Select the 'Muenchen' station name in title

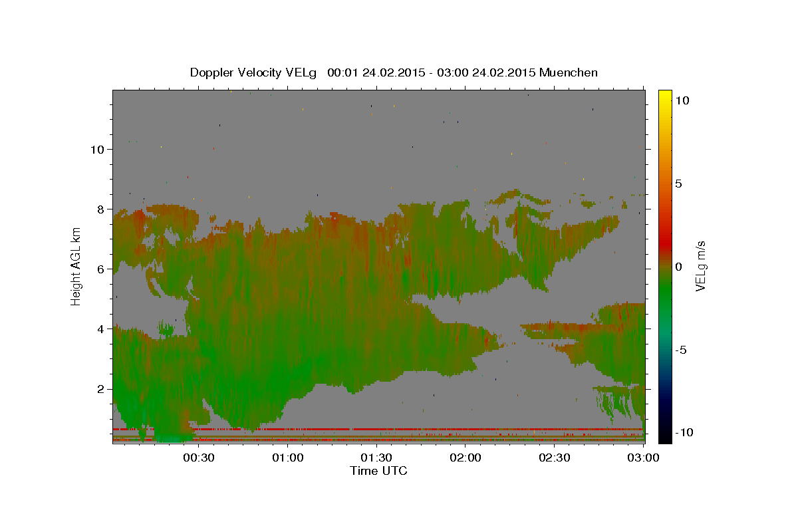pyautogui.click(x=569, y=72)
